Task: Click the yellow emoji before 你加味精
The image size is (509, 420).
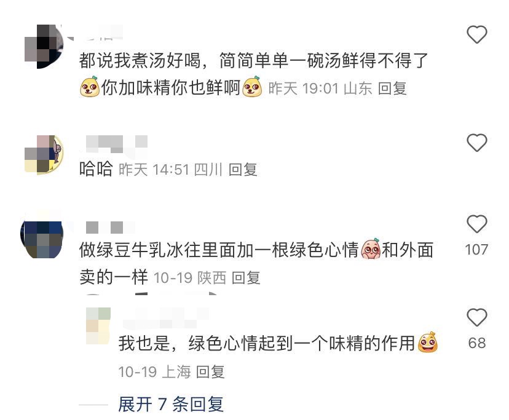Action: click(x=90, y=87)
